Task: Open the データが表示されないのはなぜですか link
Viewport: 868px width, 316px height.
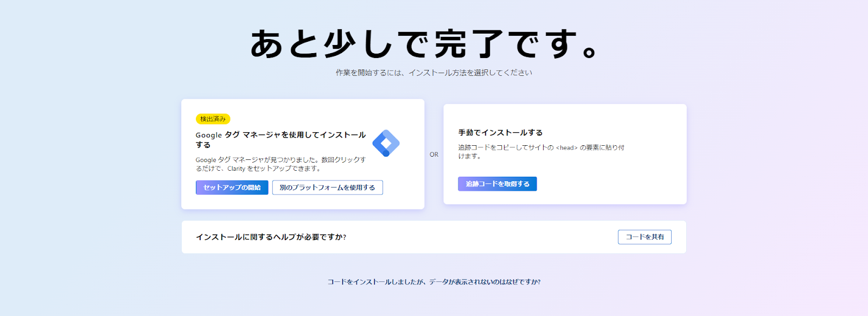Action: pyautogui.click(x=434, y=282)
